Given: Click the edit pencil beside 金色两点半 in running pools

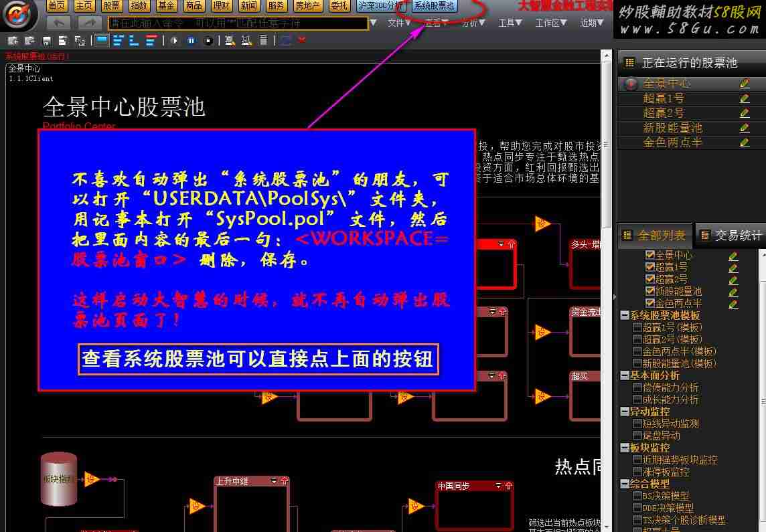Looking at the screenshot, I should click(x=744, y=143).
